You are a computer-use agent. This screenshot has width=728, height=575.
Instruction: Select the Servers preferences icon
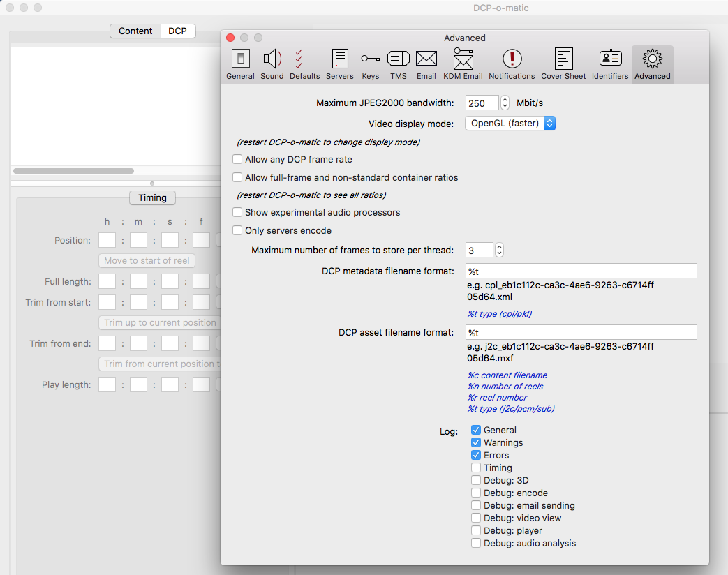[x=340, y=64]
